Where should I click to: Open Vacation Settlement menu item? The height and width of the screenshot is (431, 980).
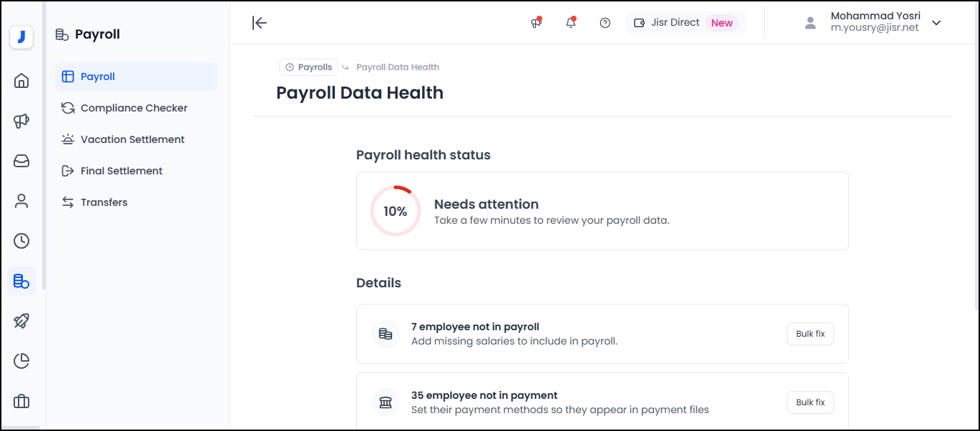click(132, 139)
